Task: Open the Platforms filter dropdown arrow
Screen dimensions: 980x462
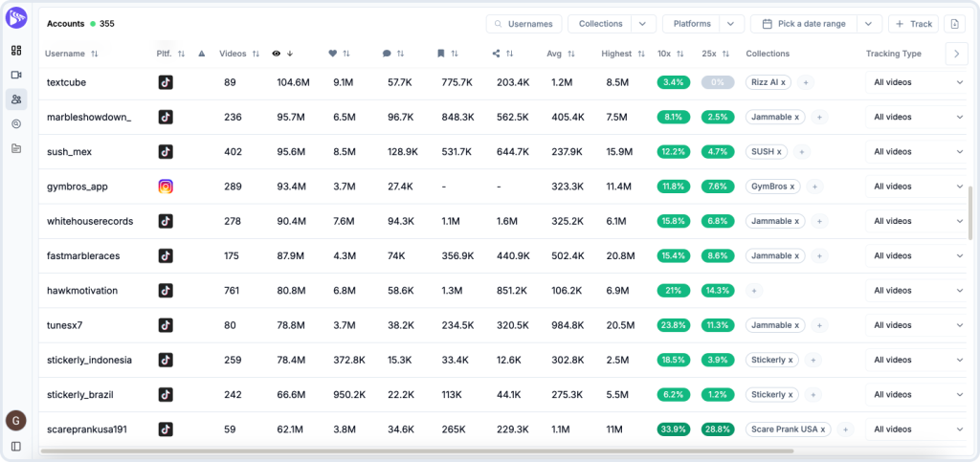Action: (x=732, y=24)
